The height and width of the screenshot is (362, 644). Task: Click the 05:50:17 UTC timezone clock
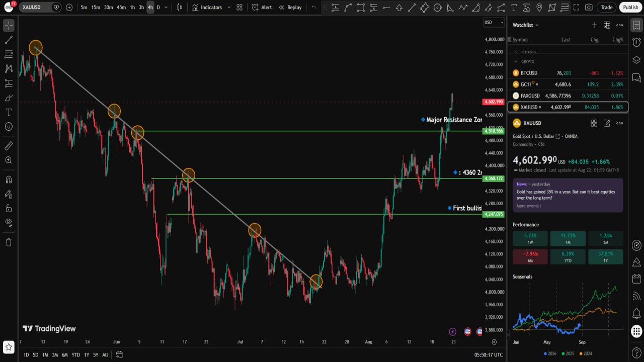click(490, 355)
